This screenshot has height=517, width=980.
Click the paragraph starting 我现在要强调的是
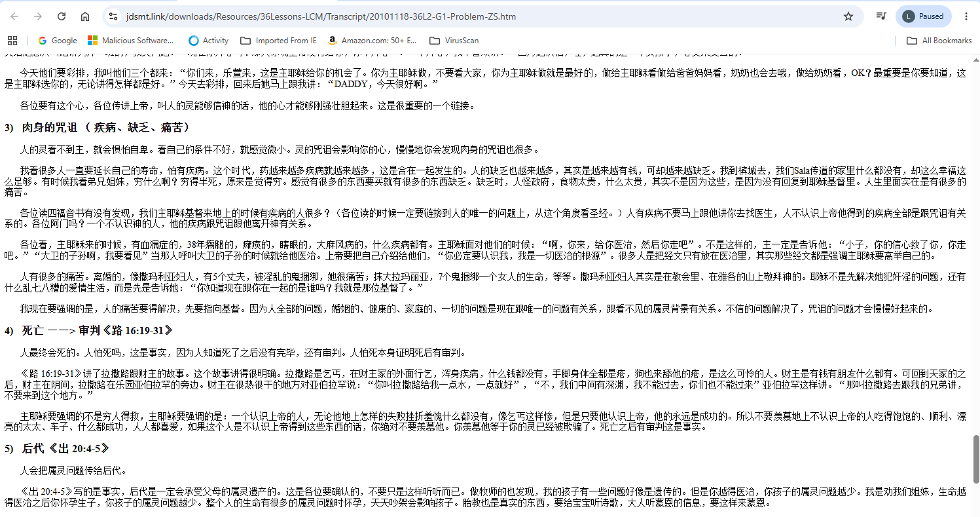(477, 309)
